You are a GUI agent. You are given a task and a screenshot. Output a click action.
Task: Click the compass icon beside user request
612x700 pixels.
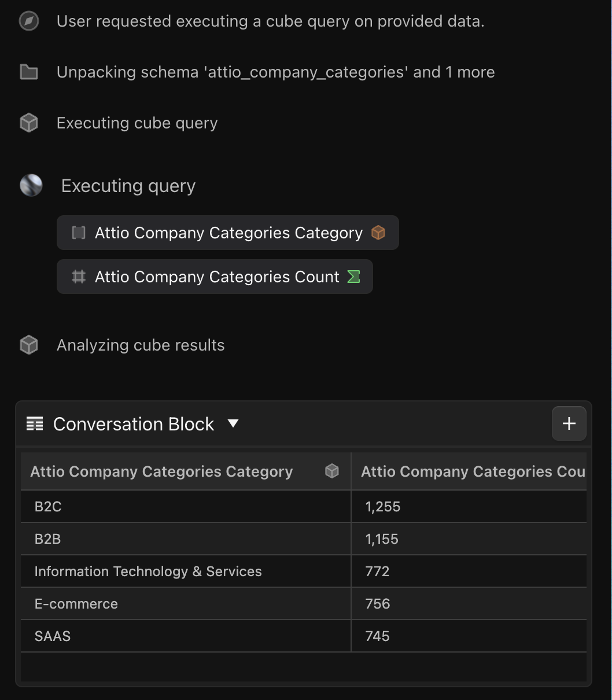pyautogui.click(x=29, y=21)
